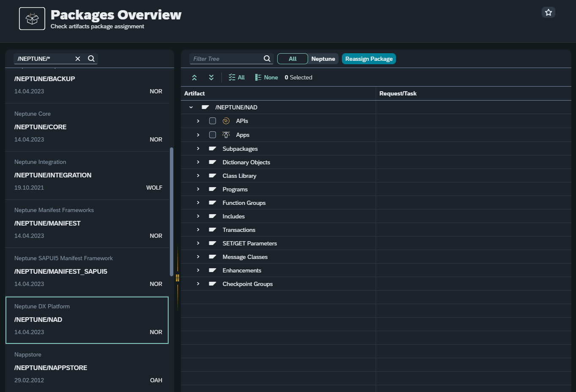Expand the Subpackages tree node
Image resolution: width=576 pixels, height=392 pixels.
point(198,148)
